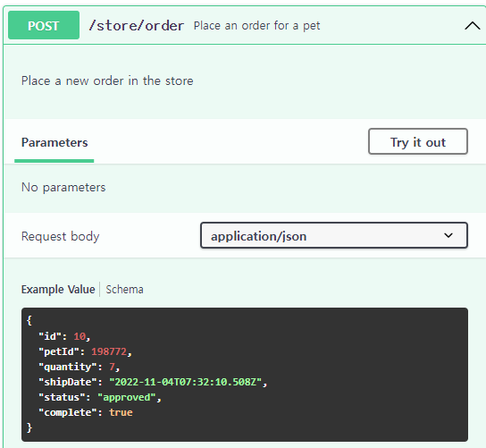Click the No parameters text
Screen dimensions: 486x448
click(x=63, y=188)
